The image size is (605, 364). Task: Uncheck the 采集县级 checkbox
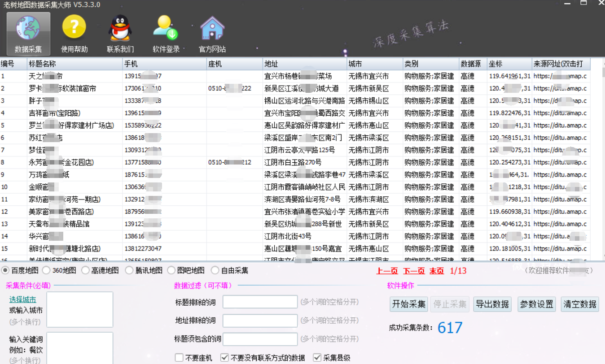point(317,358)
